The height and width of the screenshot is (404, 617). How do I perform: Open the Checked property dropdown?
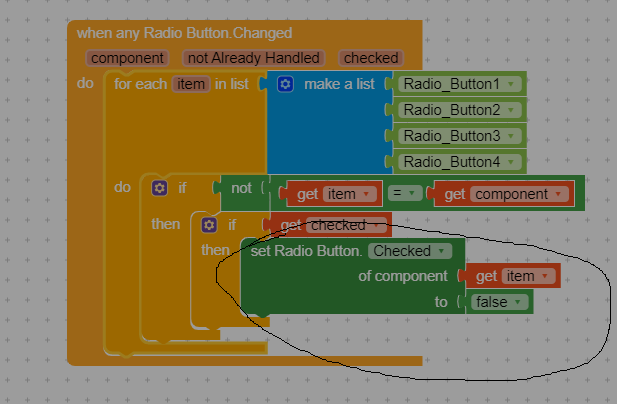410,251
